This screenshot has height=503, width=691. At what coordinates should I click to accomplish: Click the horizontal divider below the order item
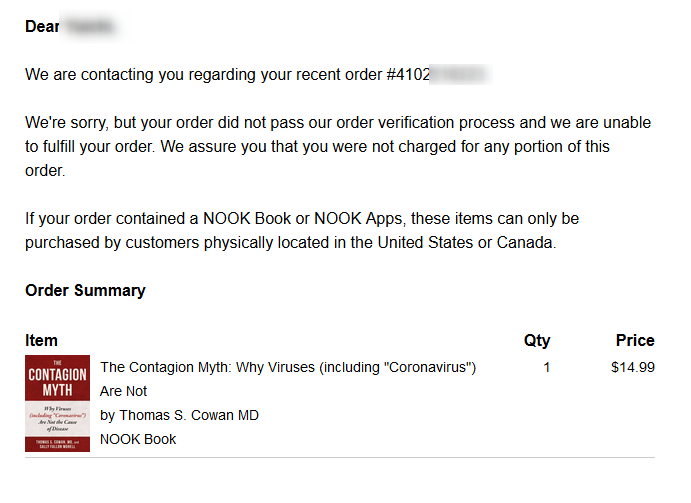pyautogui.click(x=340, y=458)
